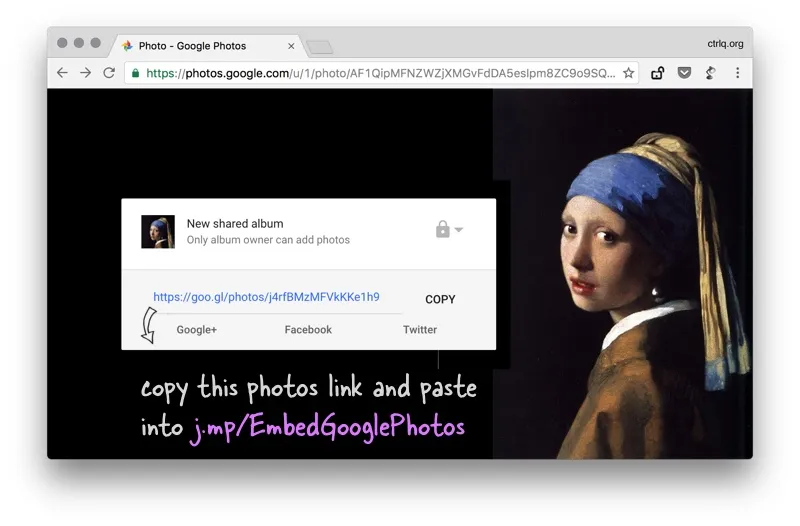
Task: Click the goo.gl photos share link
Action: 266,297
